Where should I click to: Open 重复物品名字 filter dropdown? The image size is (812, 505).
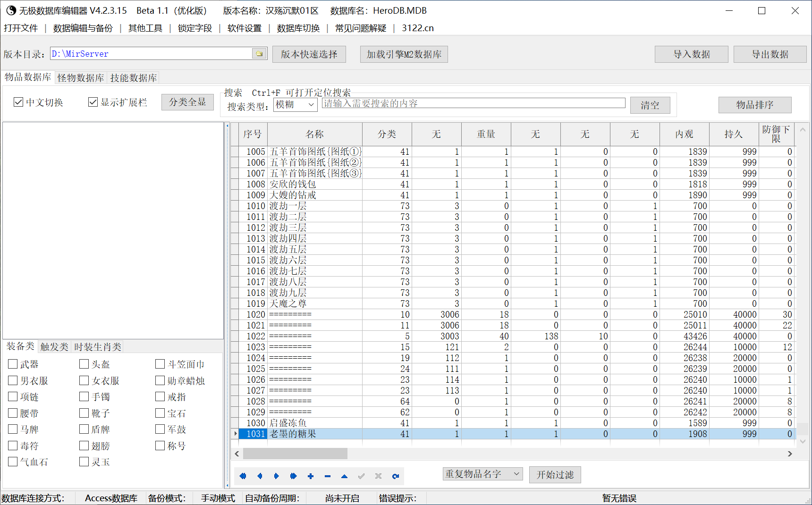tap(482, 474)
